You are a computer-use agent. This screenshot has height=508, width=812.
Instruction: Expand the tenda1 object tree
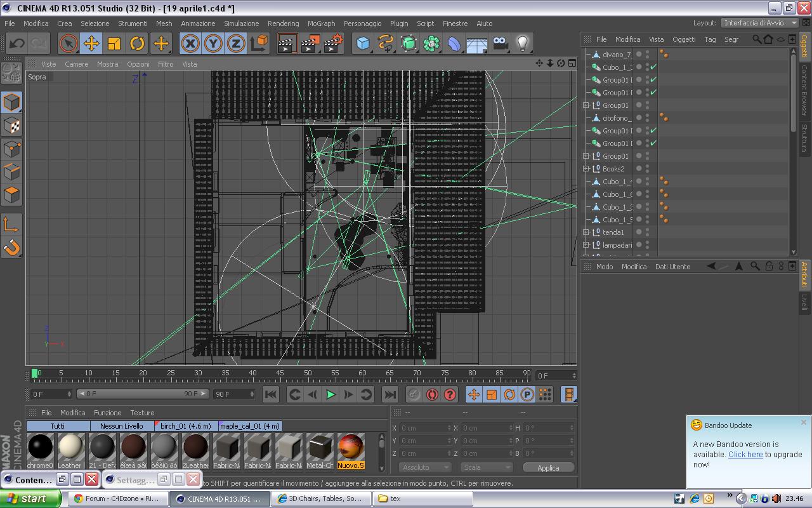(x=587, y=232)
